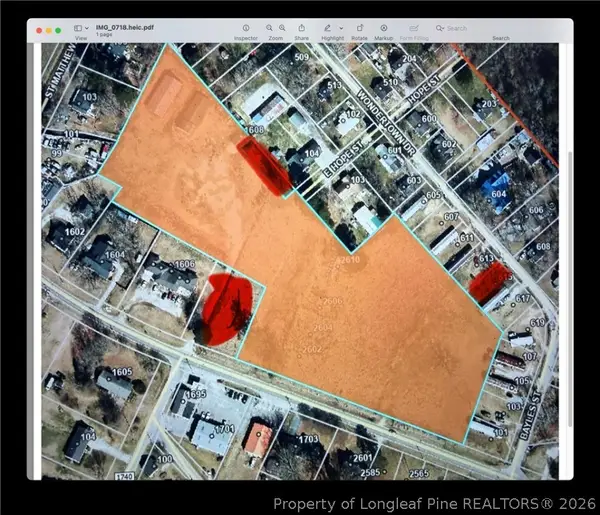
Task: Click the zoom in magnifier
Action: (282, 28)
